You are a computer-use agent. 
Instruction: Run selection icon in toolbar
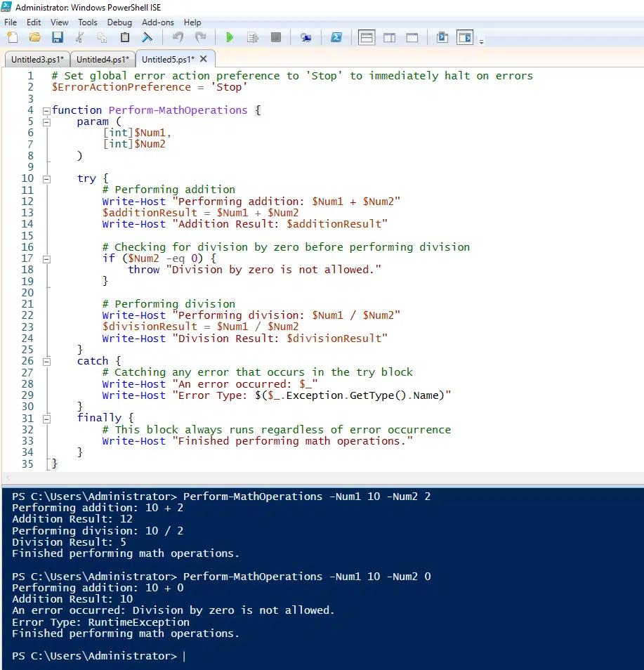[x=253, y=38]
